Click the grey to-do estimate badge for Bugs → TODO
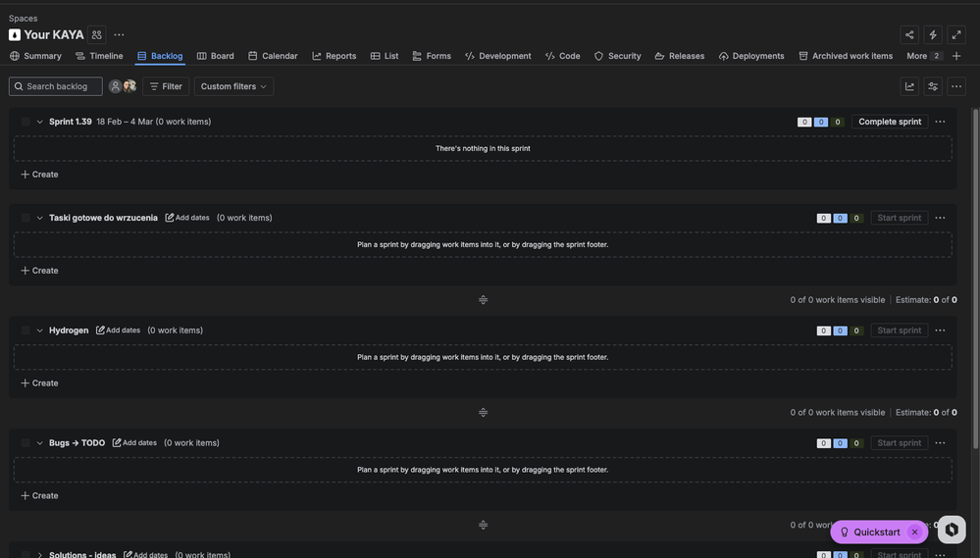 pyautogui.click(x=823, y=443)
